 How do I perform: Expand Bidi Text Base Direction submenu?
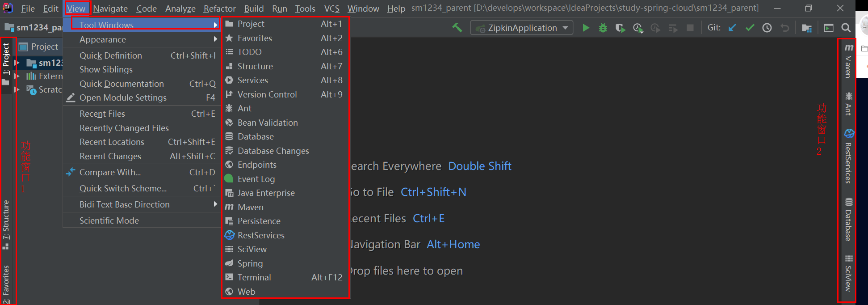(142, 204)
